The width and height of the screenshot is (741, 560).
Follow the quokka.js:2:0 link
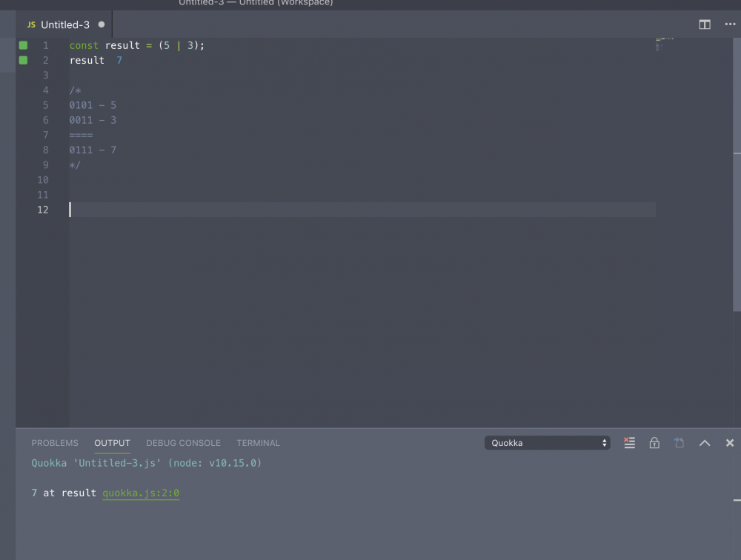[141, 493]
